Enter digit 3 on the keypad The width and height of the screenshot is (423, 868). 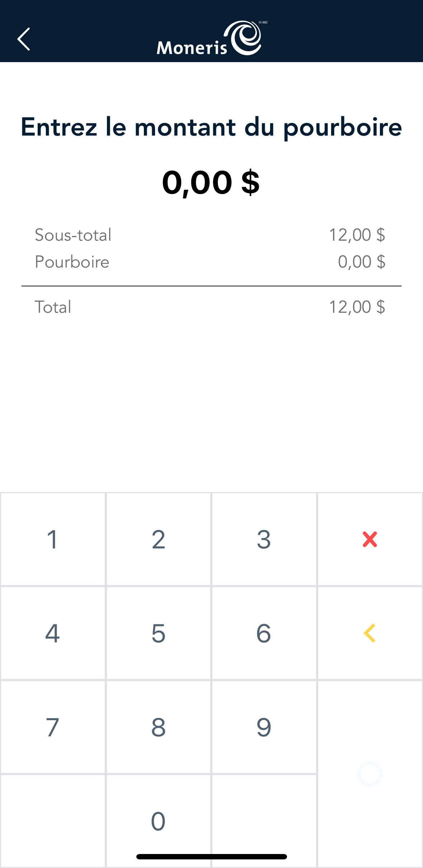click(x=264, y=539)
